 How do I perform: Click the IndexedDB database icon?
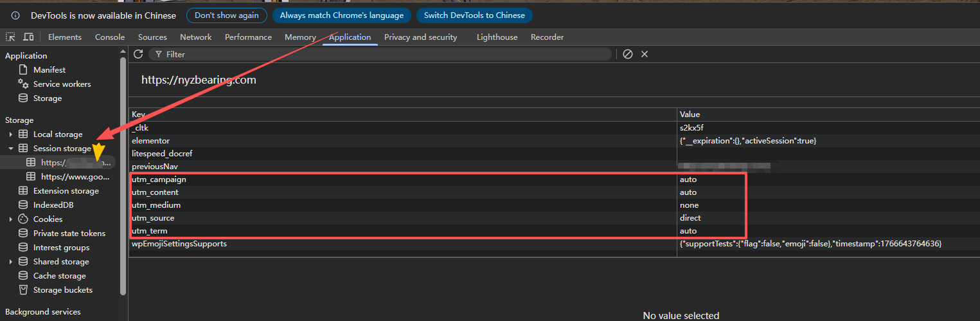pyautogui.click(x=23, y=205)
